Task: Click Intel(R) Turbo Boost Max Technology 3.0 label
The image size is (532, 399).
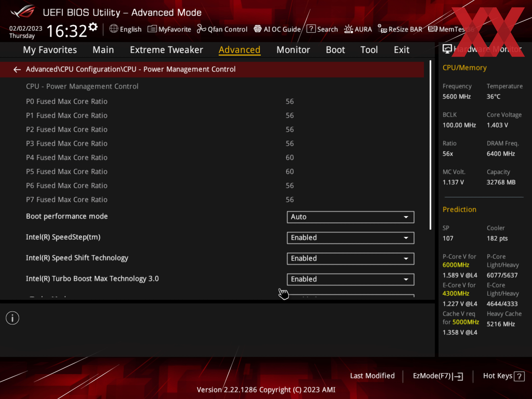Action: [92, 279]
